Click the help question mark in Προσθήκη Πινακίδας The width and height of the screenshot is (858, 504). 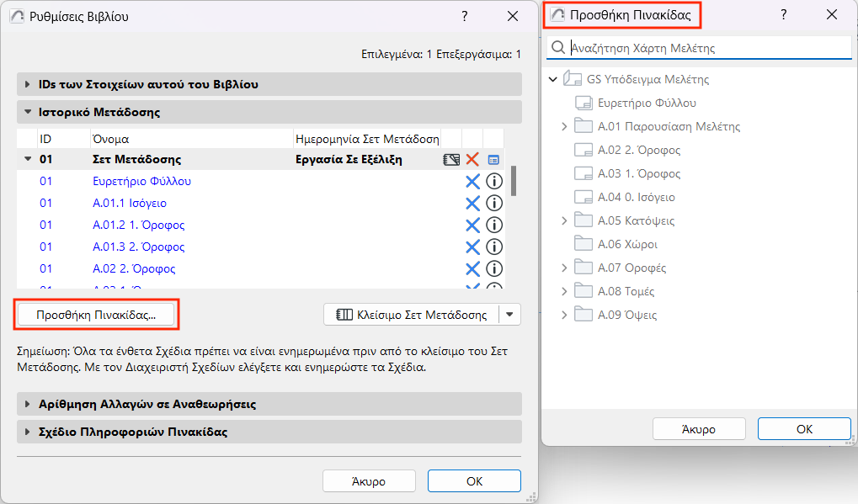[783, 15]
